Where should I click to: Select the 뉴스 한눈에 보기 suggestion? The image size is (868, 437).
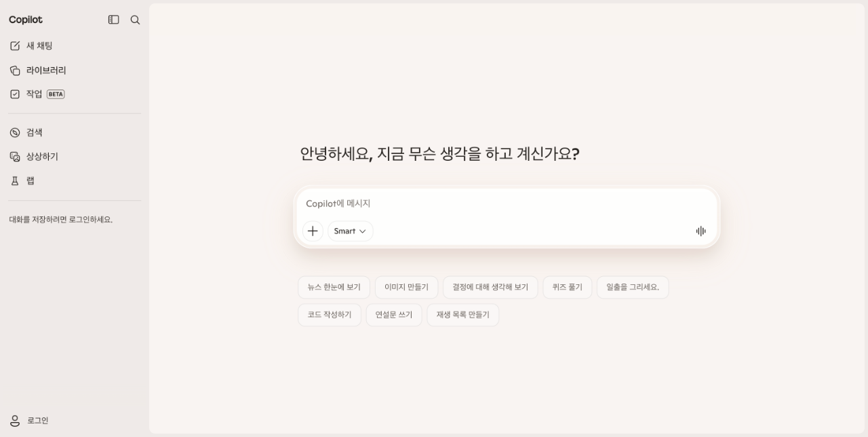pos(334,287)
